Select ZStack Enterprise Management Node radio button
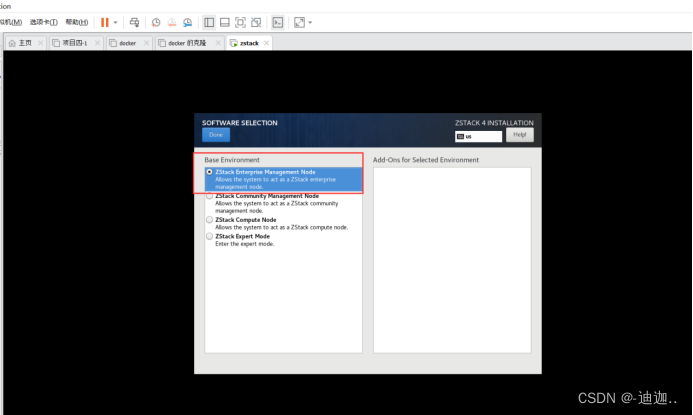 pyautogui.click(x=209, y=172)
